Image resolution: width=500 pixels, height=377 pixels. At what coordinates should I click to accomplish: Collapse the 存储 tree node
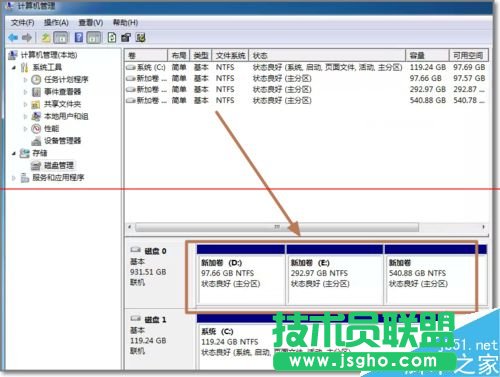click(x=14, y=153)
